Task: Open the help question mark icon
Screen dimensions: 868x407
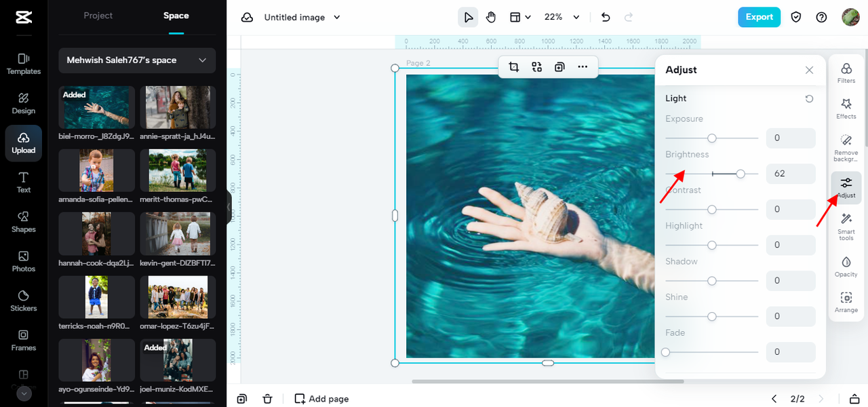Action: click(x=821, y=17)
